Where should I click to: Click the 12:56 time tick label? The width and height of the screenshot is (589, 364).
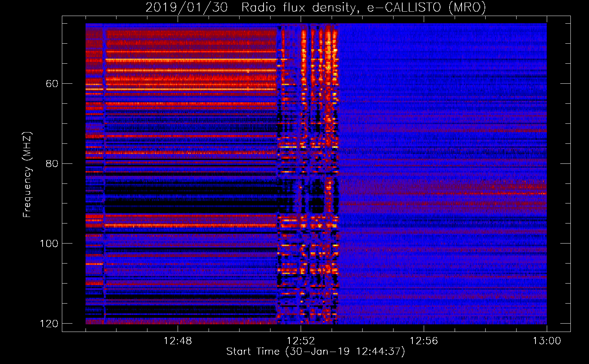(424, 341)
